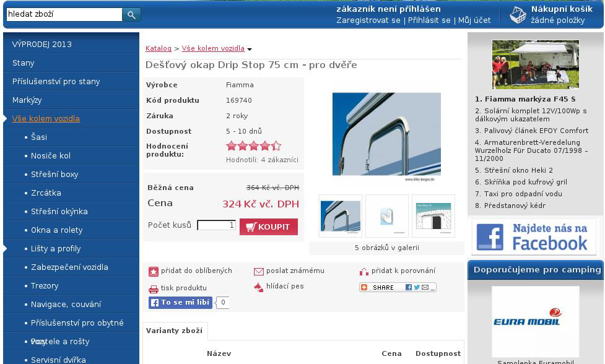Click the watchdog 'hlídací pes' icon
The image size is (605, 364).
coord(258,287)
